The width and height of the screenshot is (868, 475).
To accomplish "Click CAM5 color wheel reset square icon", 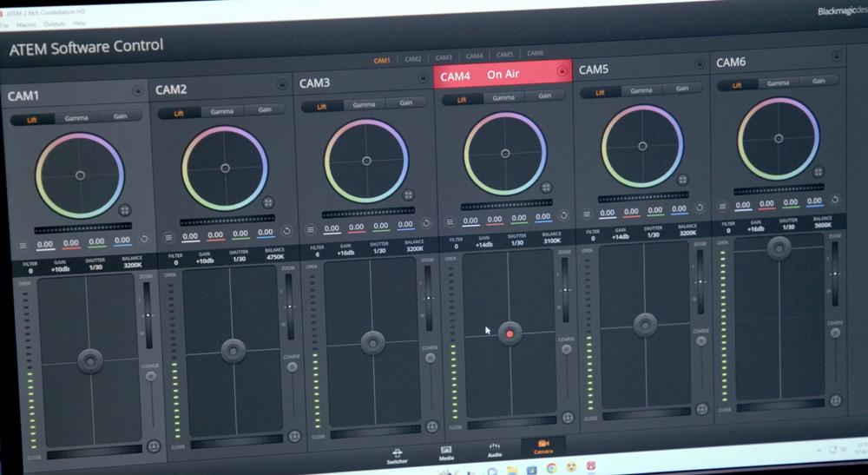I will click(x=682, y=180).
